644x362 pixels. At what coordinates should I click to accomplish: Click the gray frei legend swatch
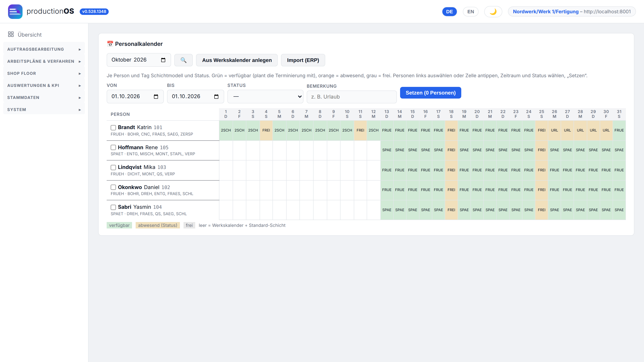pyautogui.click(x=189, y=225)
